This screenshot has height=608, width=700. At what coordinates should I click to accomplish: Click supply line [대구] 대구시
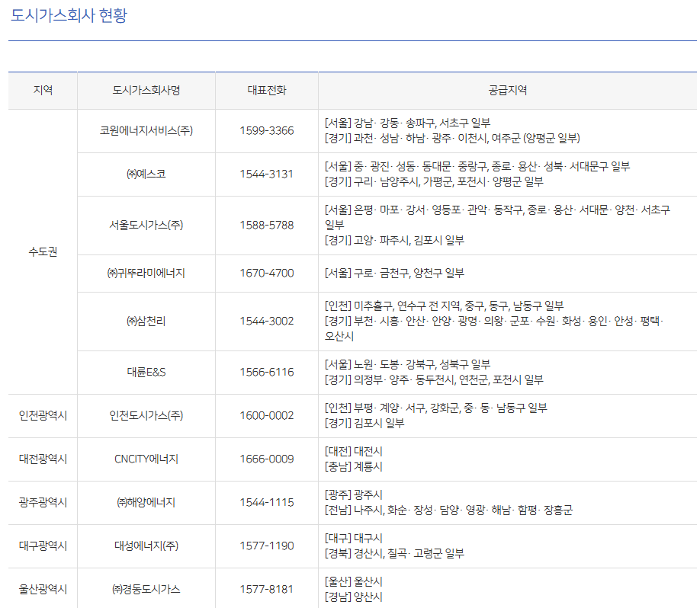(x=354, y=538)
